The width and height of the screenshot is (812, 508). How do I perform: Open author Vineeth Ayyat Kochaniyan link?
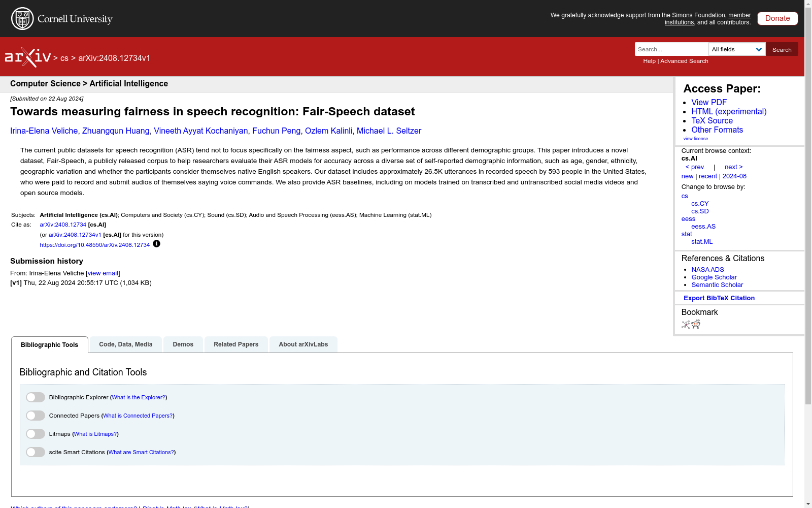(x=201, y=131)
